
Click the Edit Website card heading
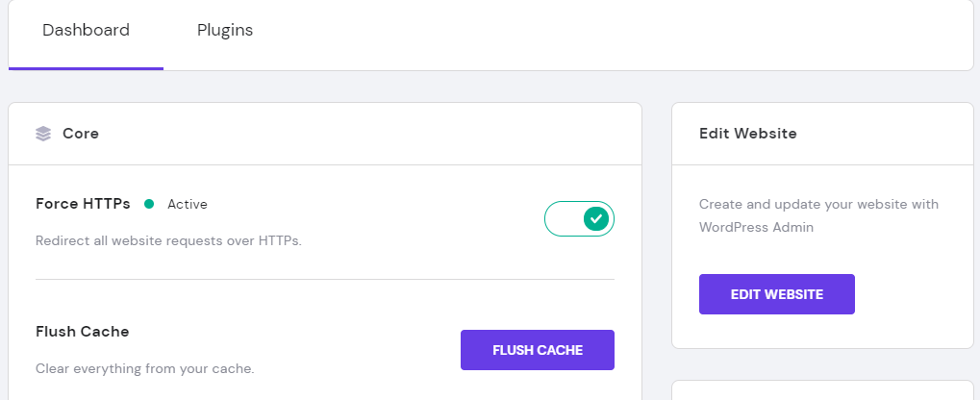pos(747,134)
